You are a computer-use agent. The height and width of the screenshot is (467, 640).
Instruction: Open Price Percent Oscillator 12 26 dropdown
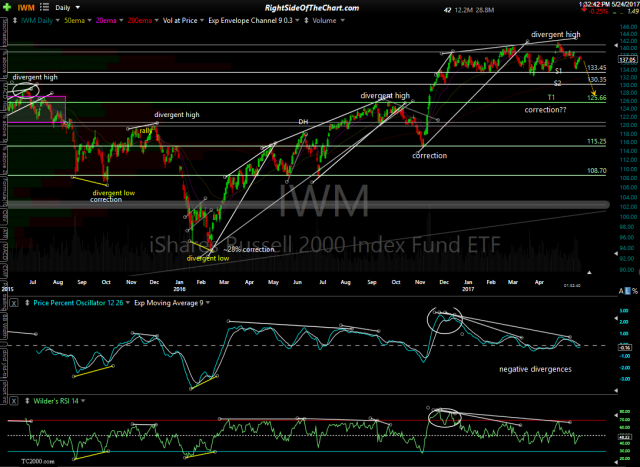coord(128,303)
